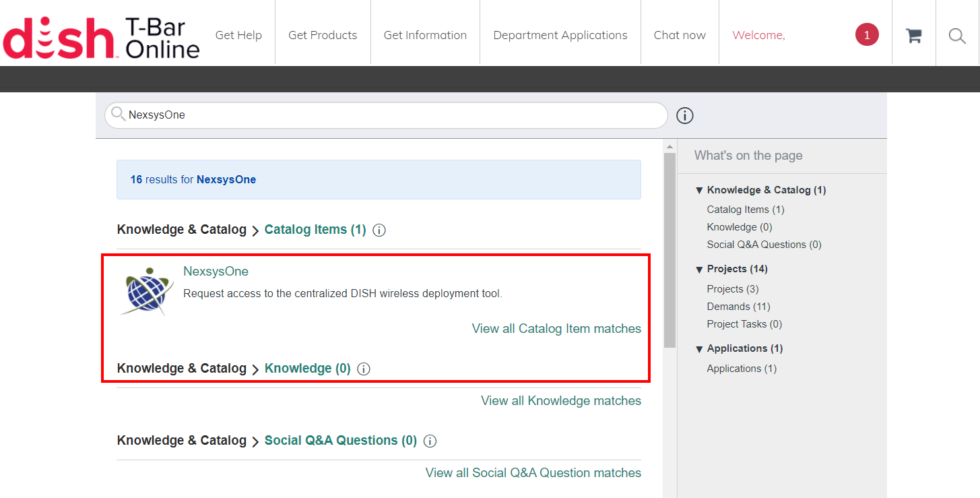Click View all Knowledge matches
980x498 pixels.
click(561, 401)
